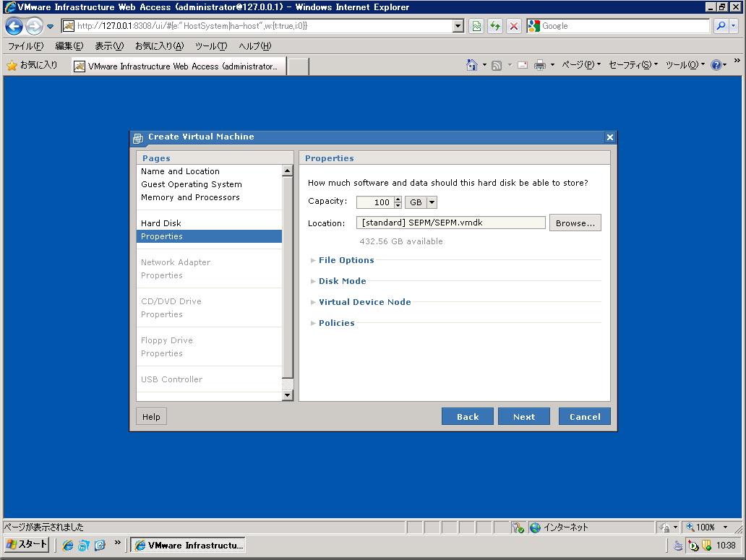Screen dimensions: 746x560
Task: Click the blue Help question mark icon
Action: 716,65
